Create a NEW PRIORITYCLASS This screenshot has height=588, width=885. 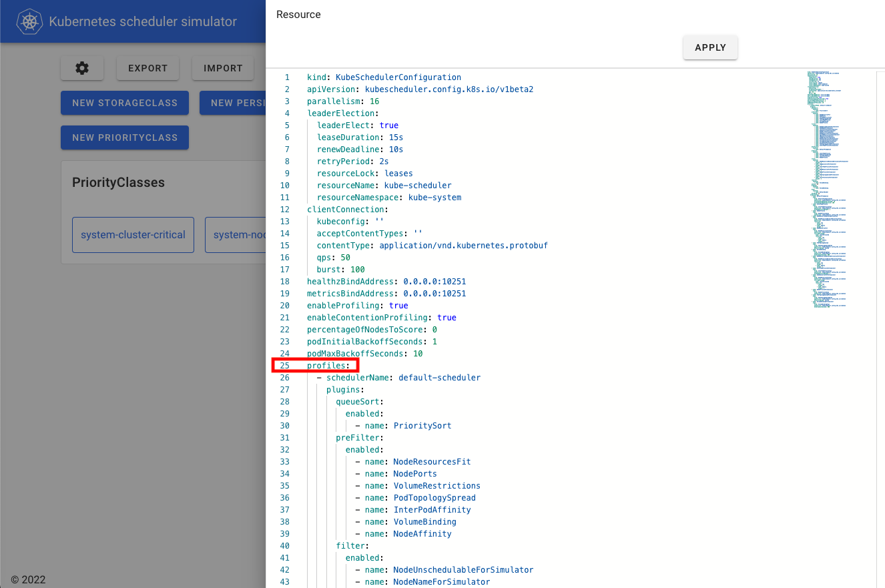(x=125, y=137)
